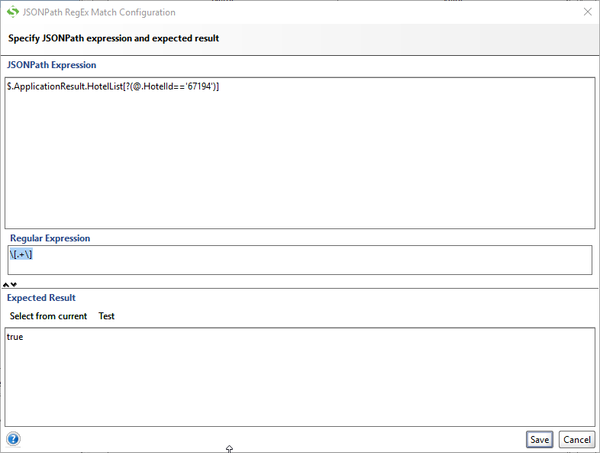Click the 'Specify JSONPath expression' header text
The image size is (600, 453).
click(114, 39)
